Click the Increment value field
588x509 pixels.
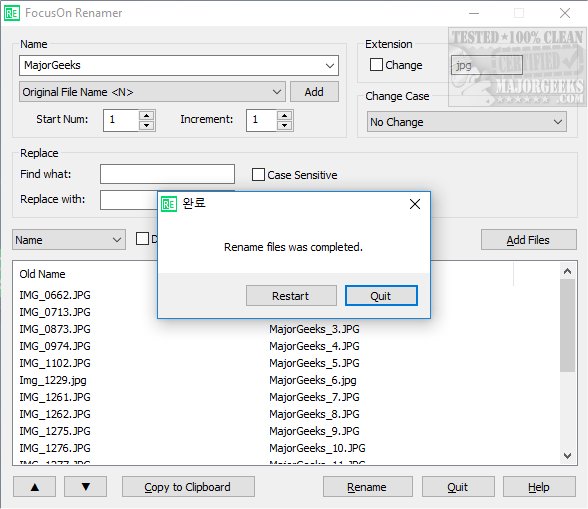(x=262, y=120)
